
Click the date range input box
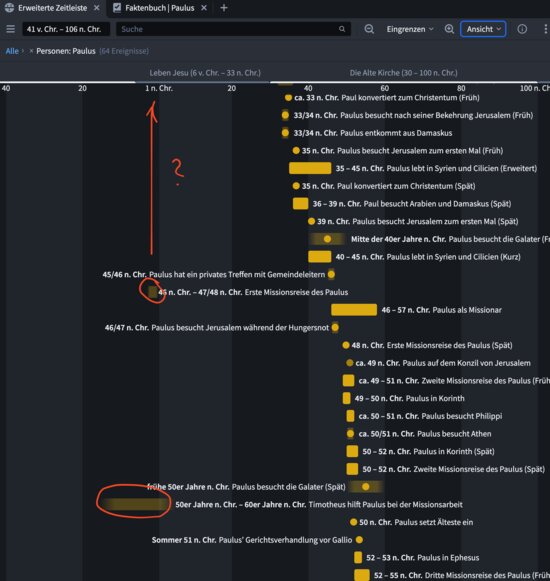(x=66, y=29)
